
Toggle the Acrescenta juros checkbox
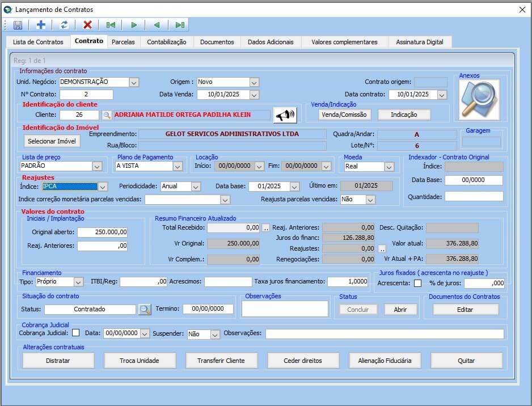(x=417, y=283)
